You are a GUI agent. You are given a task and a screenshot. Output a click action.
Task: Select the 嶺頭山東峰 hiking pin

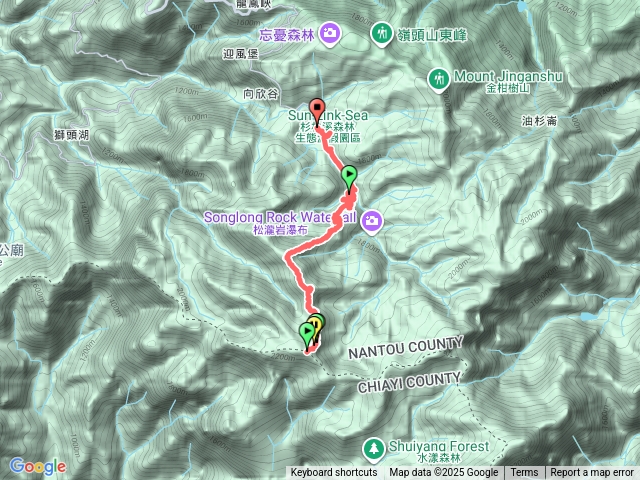[x=382, y=34]
